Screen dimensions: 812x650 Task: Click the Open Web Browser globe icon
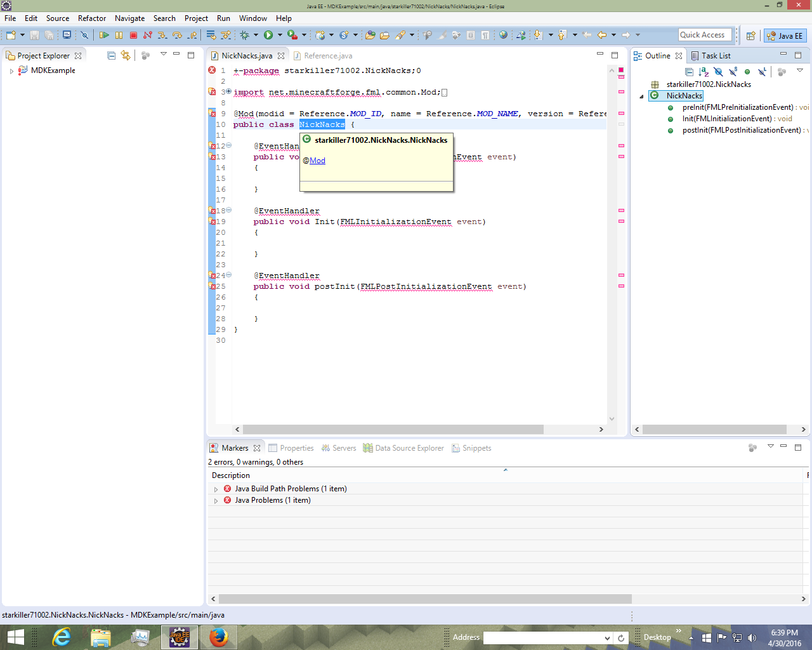[x=504, y=36]
